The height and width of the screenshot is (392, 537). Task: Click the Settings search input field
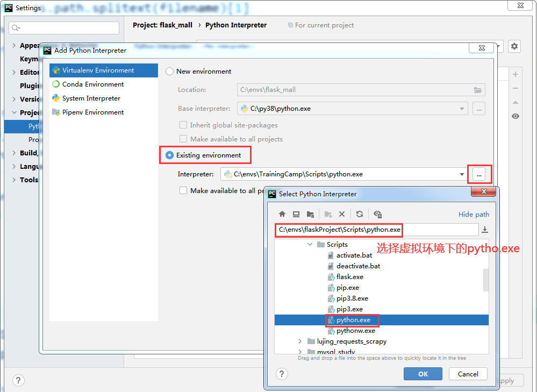(x=64, y=28)
